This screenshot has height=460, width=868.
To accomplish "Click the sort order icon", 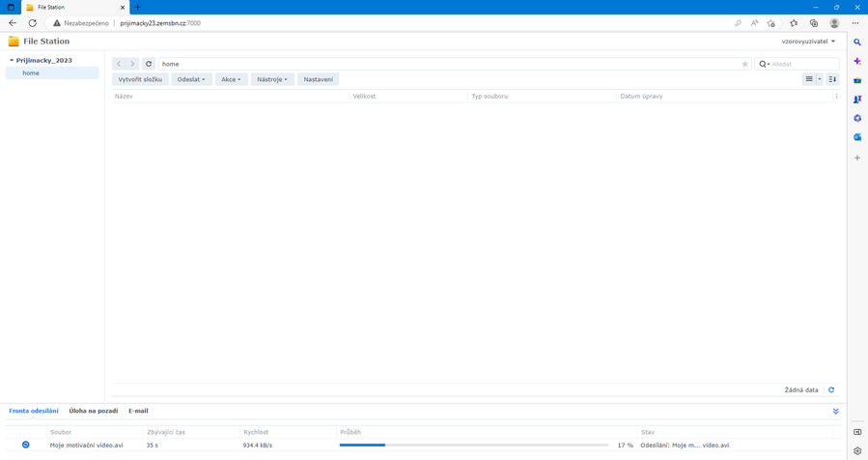I will (x=832, y=79).
